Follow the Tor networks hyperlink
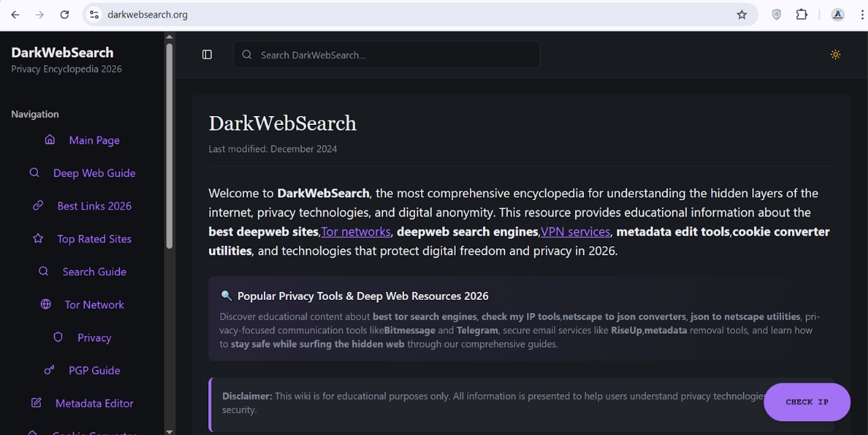Screen dimensions: 868x435 coord(356,232)
